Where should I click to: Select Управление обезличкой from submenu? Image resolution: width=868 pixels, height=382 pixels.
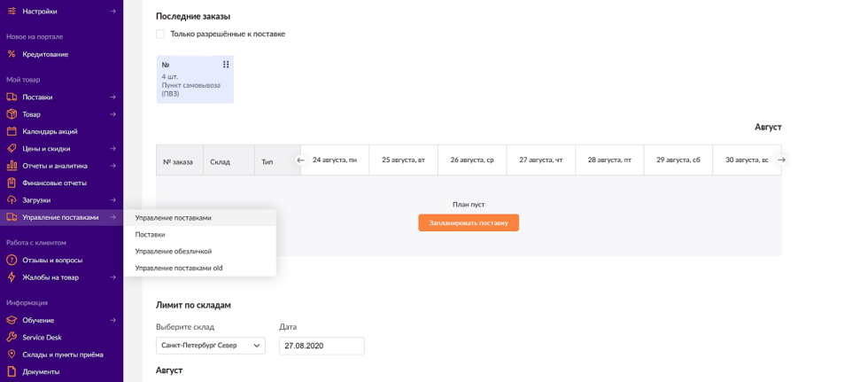[174, 251]
